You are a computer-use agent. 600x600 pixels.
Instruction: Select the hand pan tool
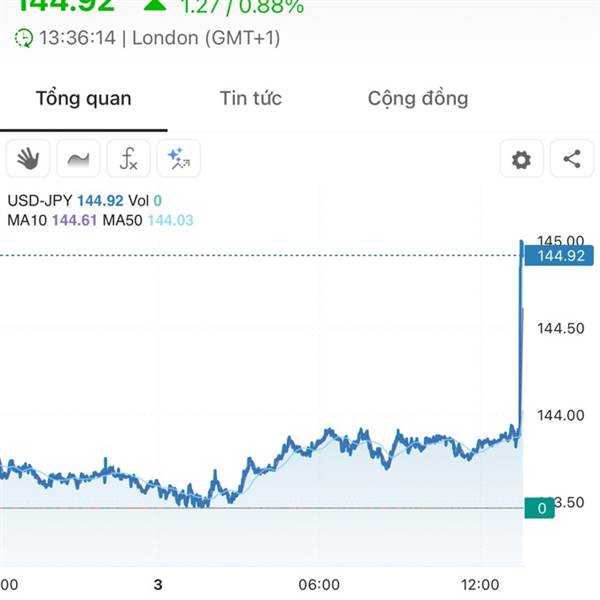(x=28, y=158)
